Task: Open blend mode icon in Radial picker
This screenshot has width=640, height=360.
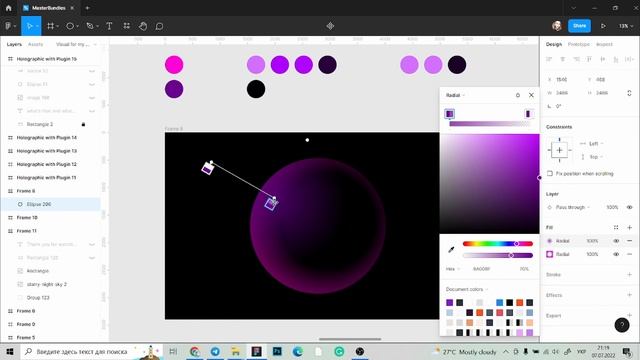Action: point(518,95)
